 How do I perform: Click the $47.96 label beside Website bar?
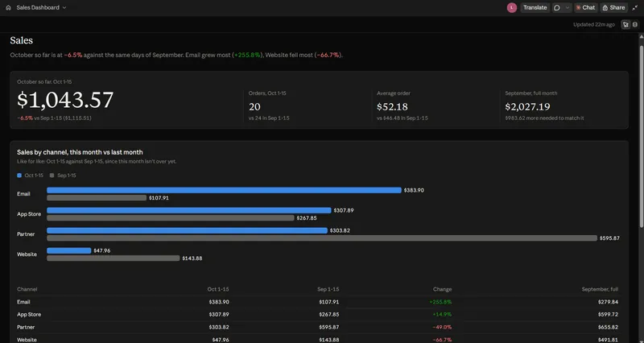102,250
